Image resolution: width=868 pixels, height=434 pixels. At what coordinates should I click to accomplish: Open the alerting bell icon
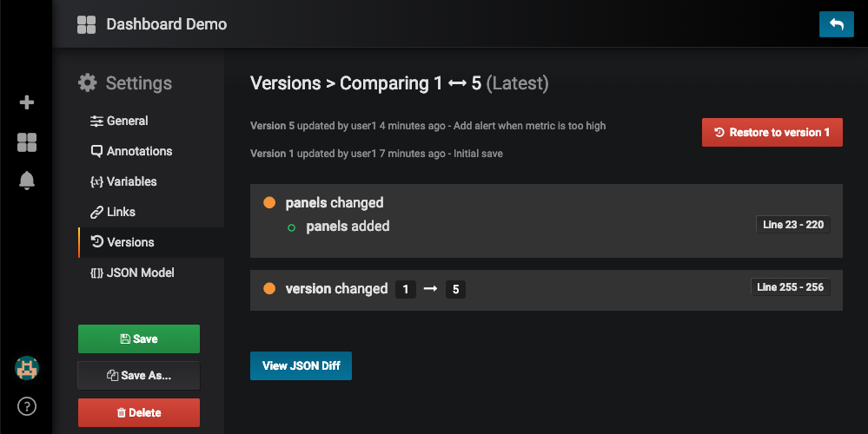[27, 181]
